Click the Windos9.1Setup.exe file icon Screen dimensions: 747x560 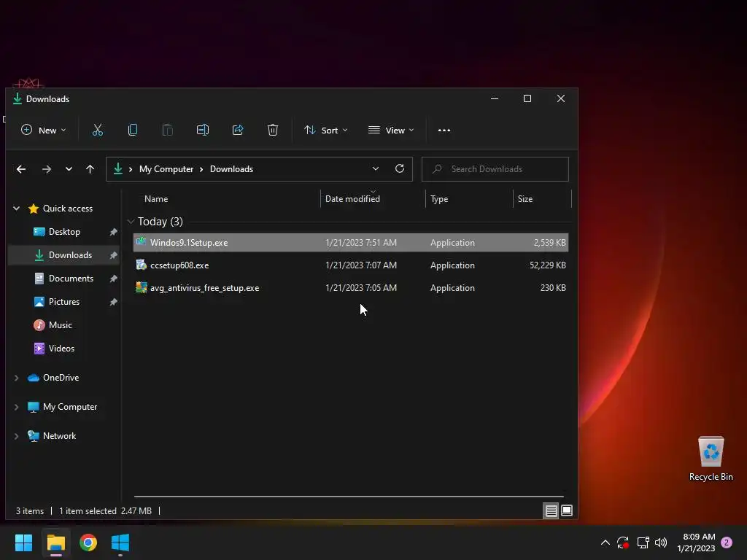[x=141, y=242]
